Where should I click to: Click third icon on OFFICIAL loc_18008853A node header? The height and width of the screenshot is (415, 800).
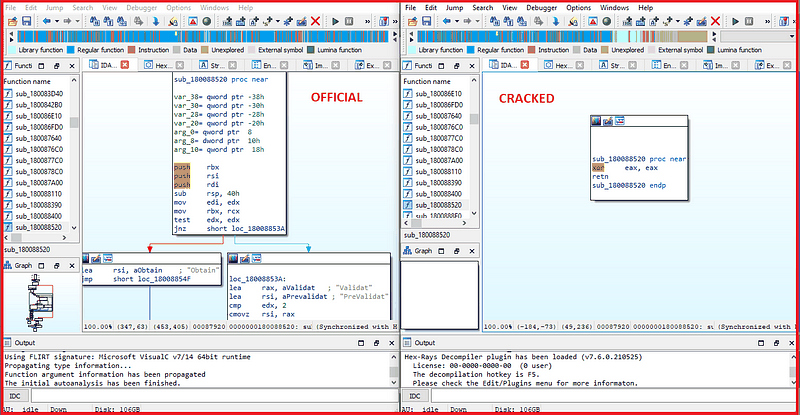point(256,259)
